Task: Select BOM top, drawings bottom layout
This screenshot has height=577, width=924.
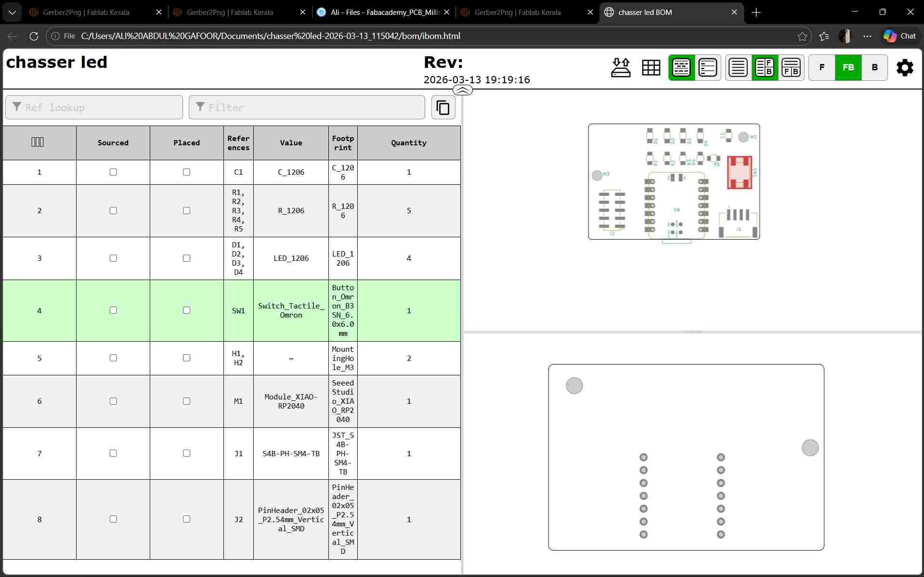Action: (791, 67)
